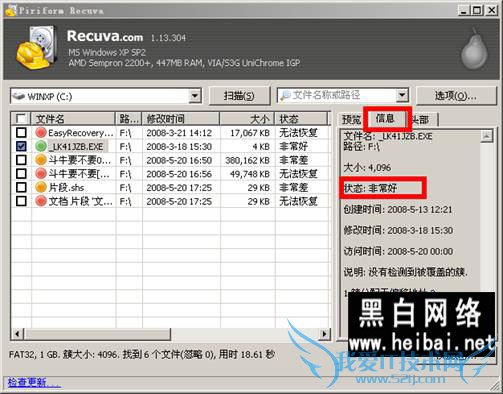Close the Piriform Recuva window
The height and width of the screenshot is (394, 503).
pos(492,10)
